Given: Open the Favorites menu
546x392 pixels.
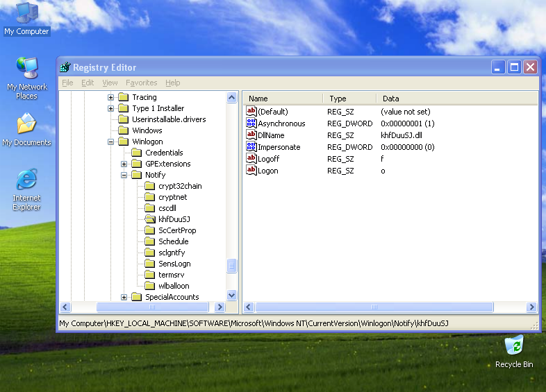Looking at the screenshot, I should point(142,83).
